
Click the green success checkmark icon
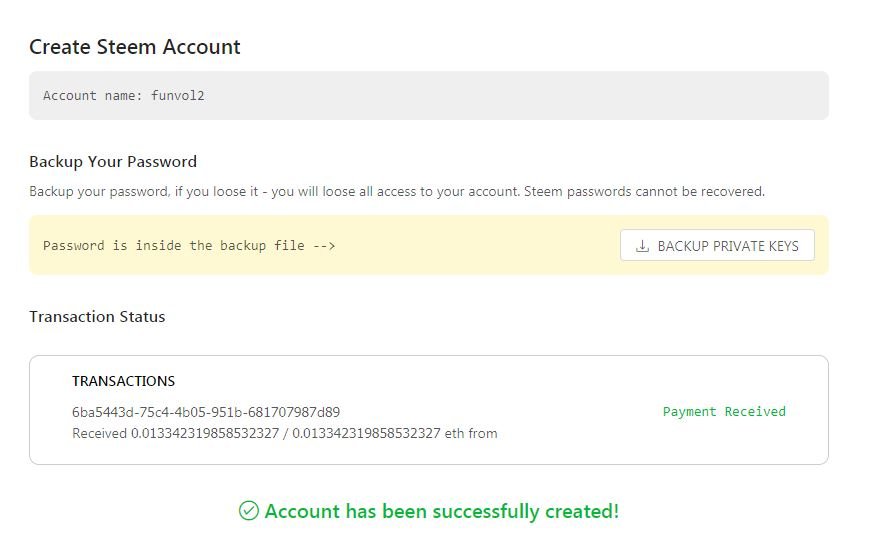pyautogui.click(x=249, y=511)
